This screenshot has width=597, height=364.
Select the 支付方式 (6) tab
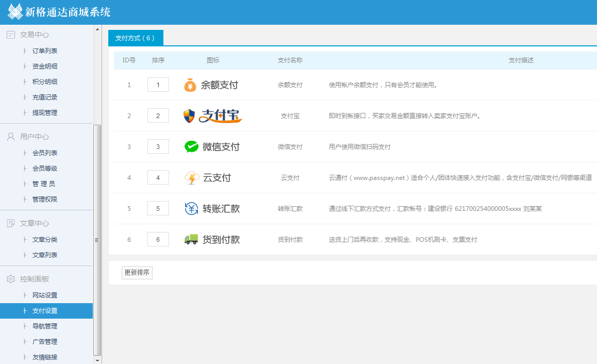[135, 38]
